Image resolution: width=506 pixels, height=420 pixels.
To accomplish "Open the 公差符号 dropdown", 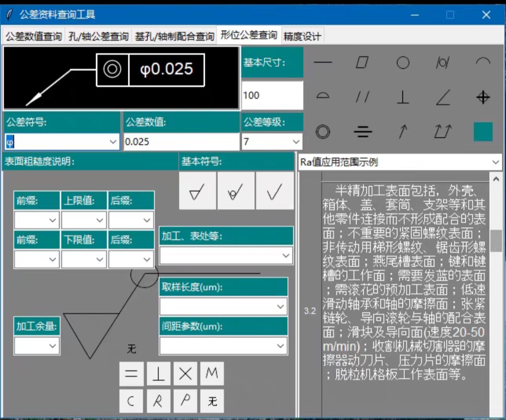I will pyautogui.click(x=112, y=141).
